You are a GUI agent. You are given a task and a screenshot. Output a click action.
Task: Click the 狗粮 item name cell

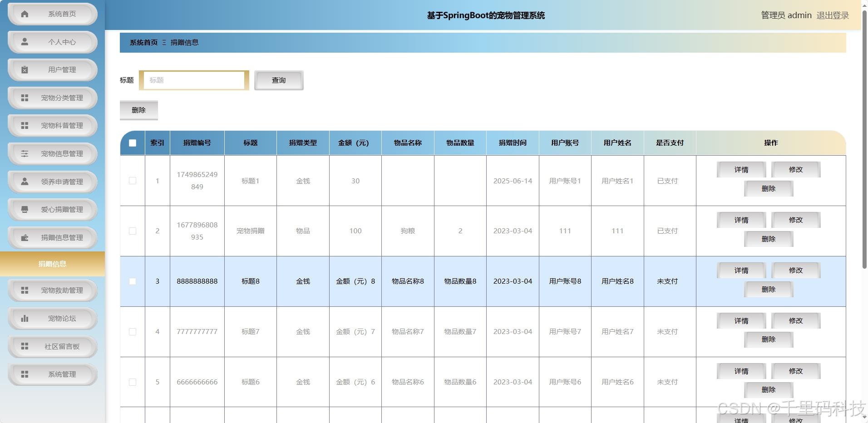click(408, 231)
